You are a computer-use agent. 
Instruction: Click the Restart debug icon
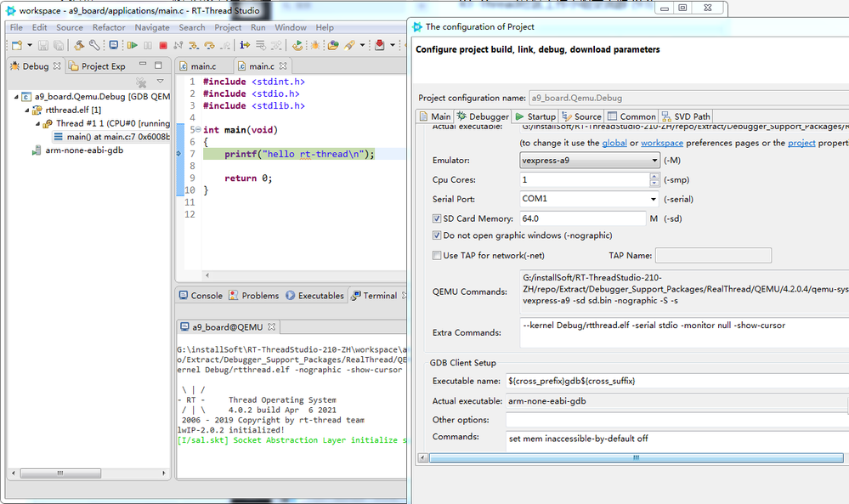(x=297, y=46)
